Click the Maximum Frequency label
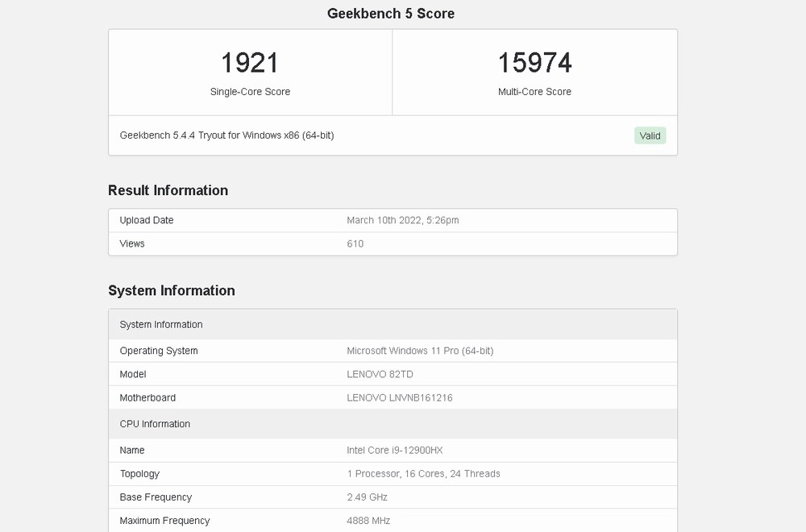This screenshot has width=806, height=532. tap(164, 521)
